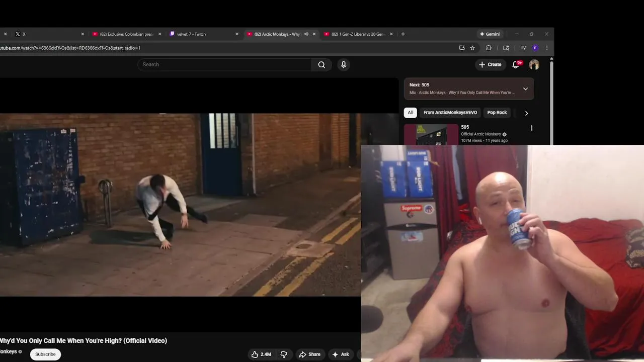Click the video title text
Viewport: 644px width, 362px height.
(84, 340)
